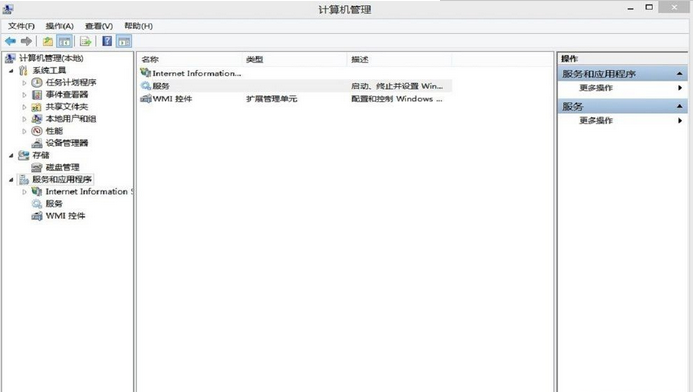Select 设备管理器 in the tree
Screen dimensions: 693x392
pyautogui.click(x=67, y=143)
